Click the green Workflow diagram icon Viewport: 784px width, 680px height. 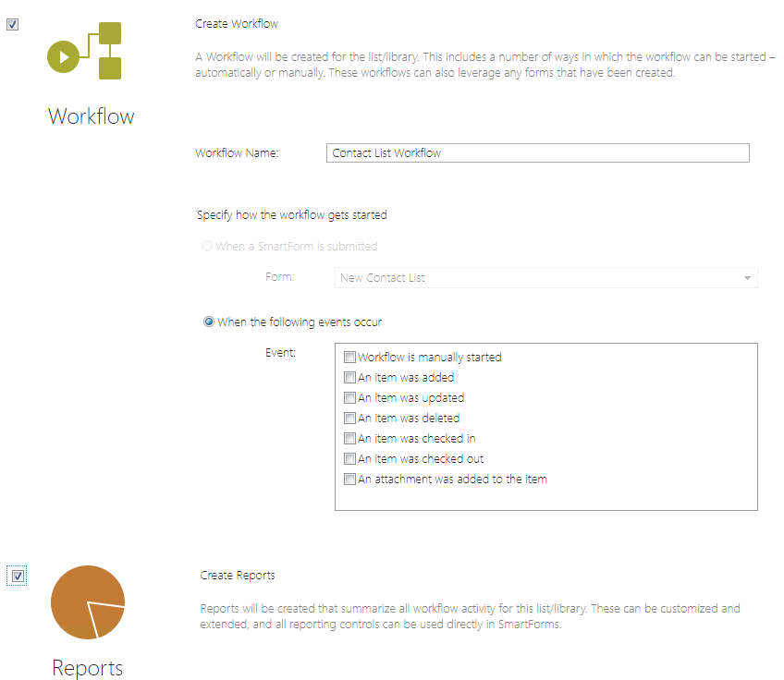point(84,51)
